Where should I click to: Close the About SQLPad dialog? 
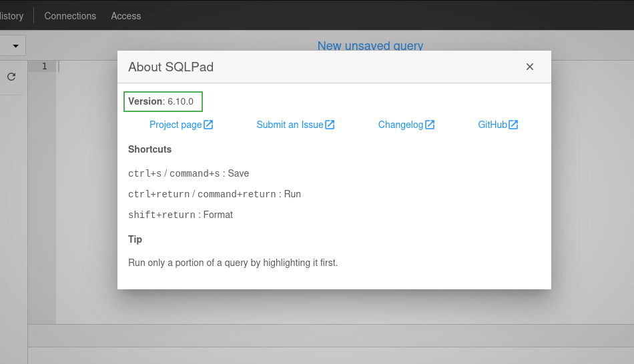[530, 67]
